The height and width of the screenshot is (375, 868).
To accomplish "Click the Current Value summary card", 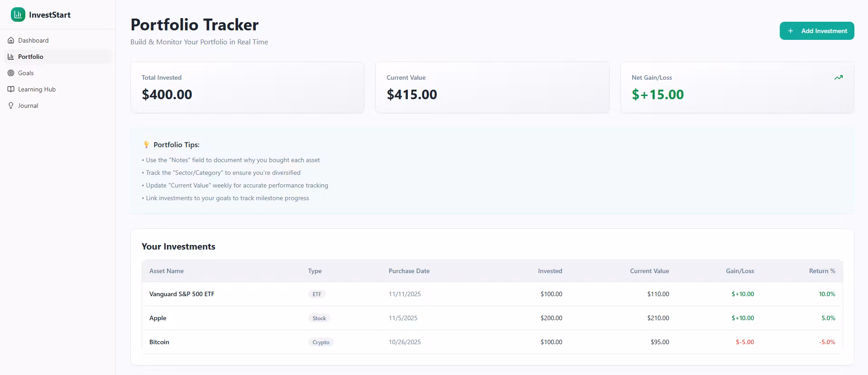I will (x=492, y=87).
